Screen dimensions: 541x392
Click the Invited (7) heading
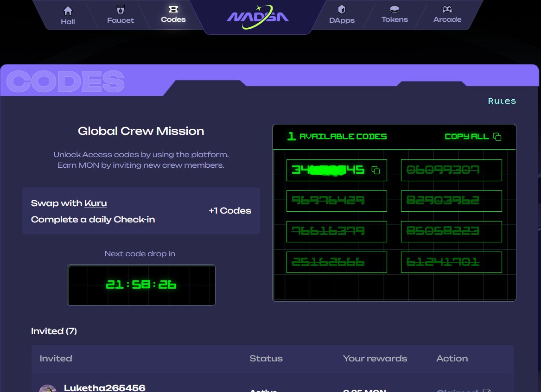coord(54,331)
